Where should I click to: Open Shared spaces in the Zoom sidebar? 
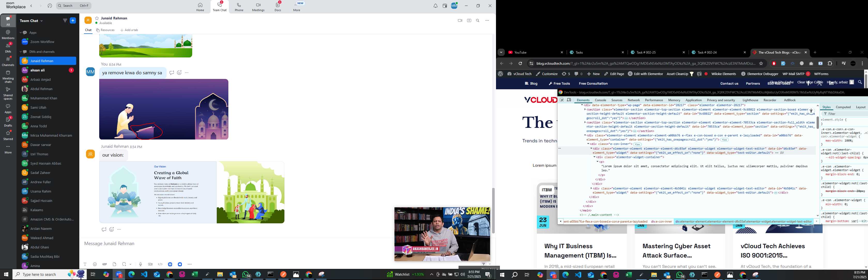tap(8, 93)
